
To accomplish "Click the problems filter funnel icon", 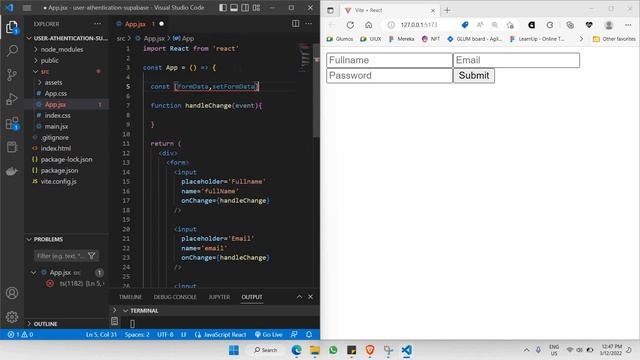I will pos(91,256).
